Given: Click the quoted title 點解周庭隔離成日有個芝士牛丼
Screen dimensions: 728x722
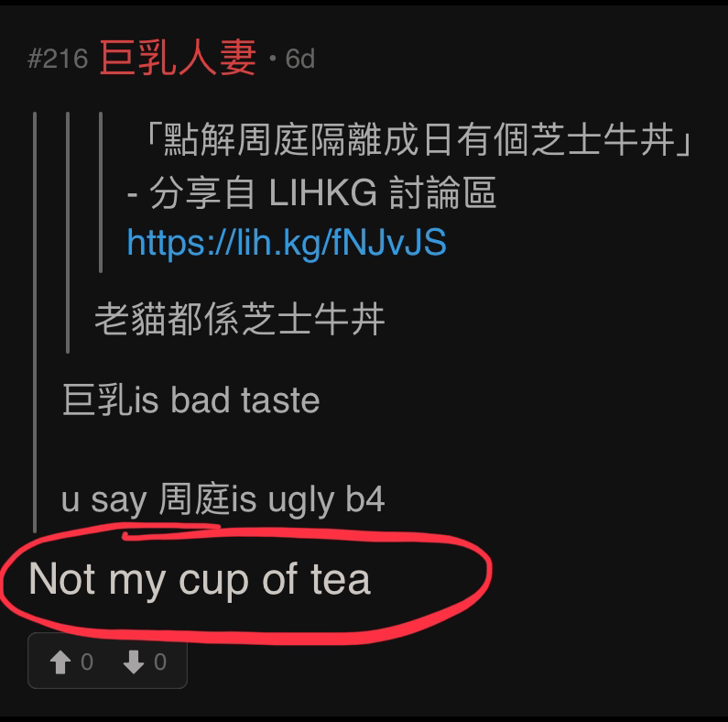Looking at the screenshot, I should click(420, 139).
